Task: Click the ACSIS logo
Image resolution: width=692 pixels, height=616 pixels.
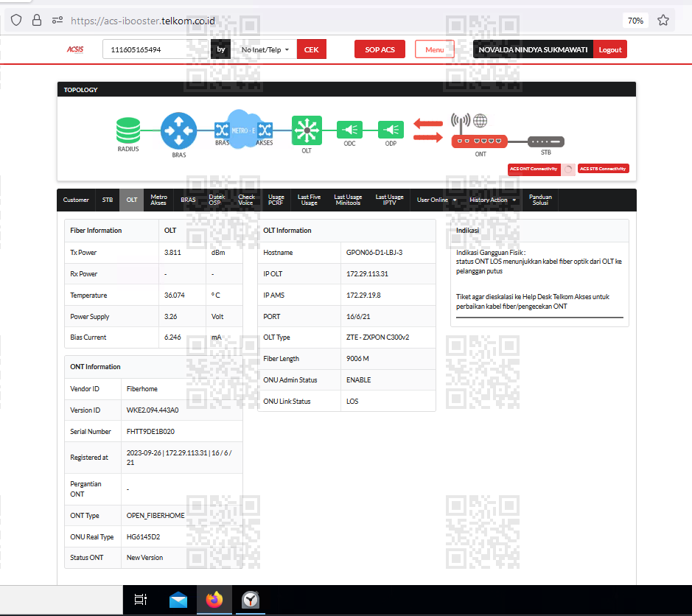Action: click(75, 49)
